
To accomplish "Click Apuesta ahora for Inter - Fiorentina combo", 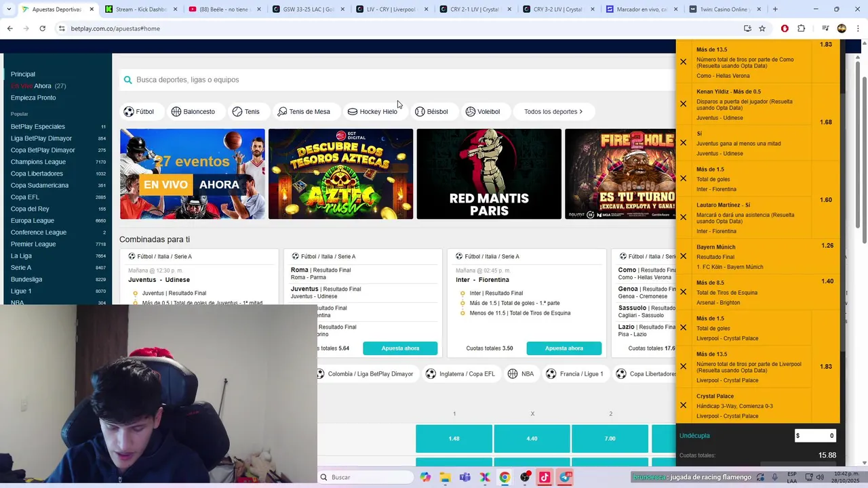I will point(564,348).
